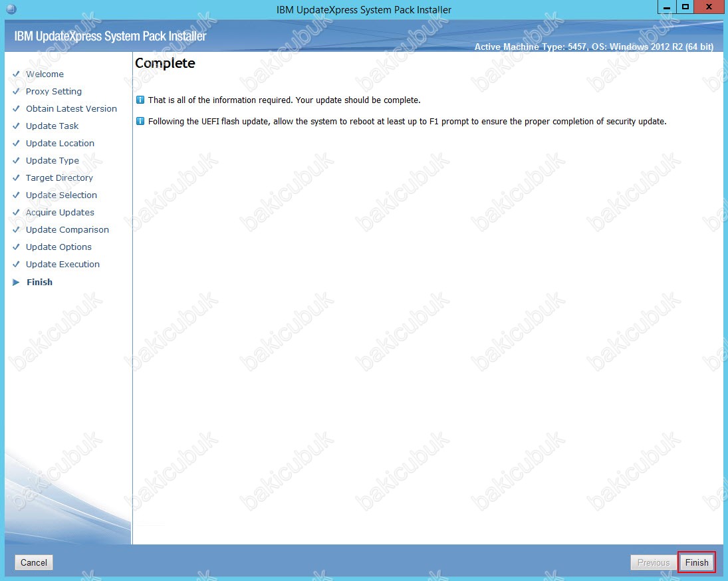This screenshot has width=728, height=581.
Task: Click the checkmark icon beside Acquire Updates
Action: (16, 212)
